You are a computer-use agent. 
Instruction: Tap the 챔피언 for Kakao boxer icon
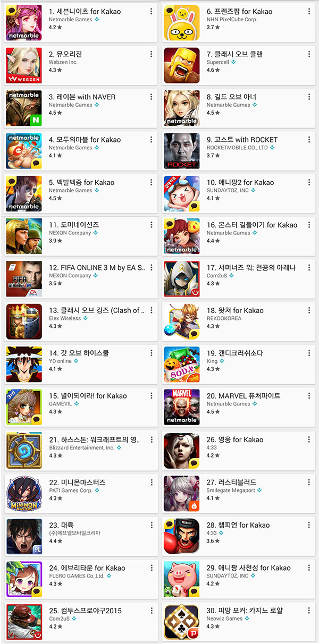click(x=182, y=537)
